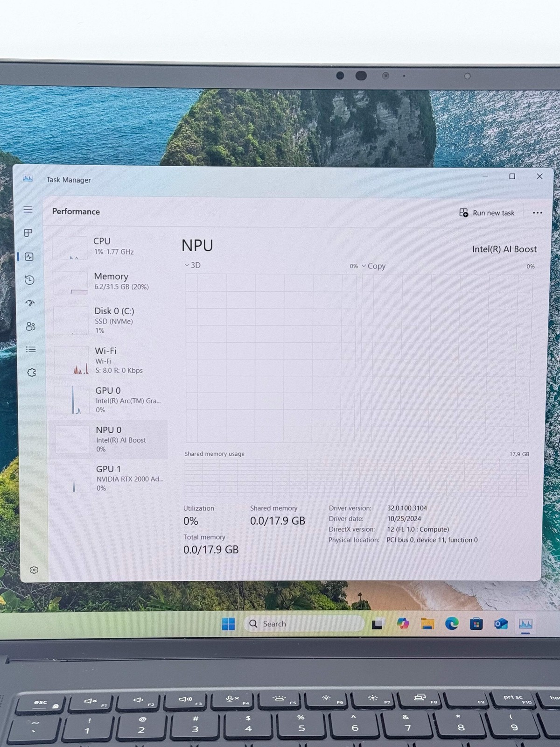Select Wi-Fi performance entry
The image size is (560, 747).
109,360
